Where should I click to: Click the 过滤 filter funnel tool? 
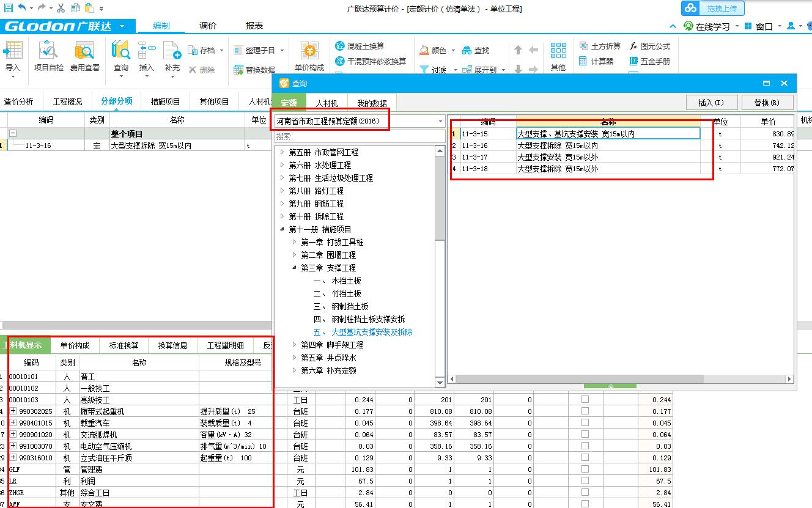coord(434,70)
